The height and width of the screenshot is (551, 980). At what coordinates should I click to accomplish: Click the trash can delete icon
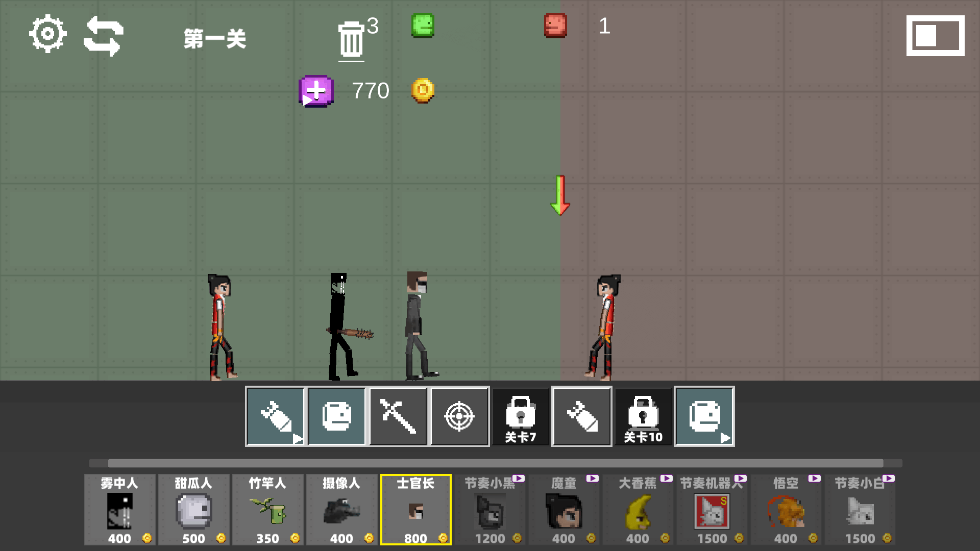click(x=351, y=40)
